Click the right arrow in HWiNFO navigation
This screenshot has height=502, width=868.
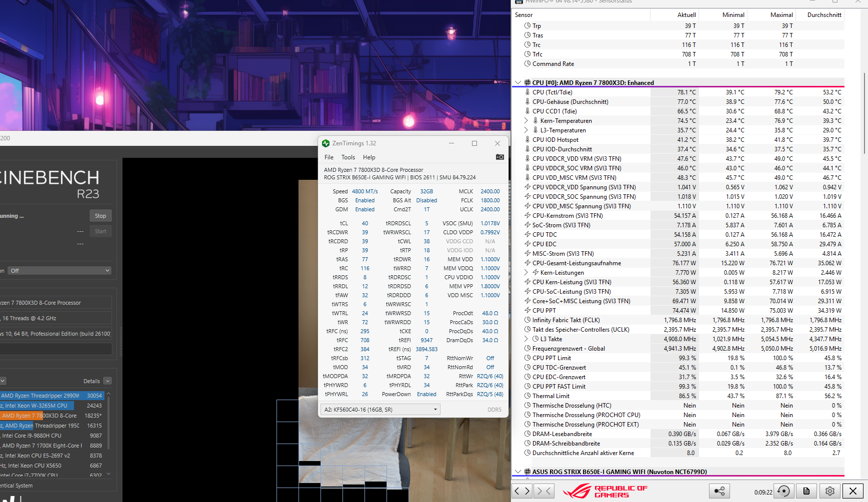(526, 491)
